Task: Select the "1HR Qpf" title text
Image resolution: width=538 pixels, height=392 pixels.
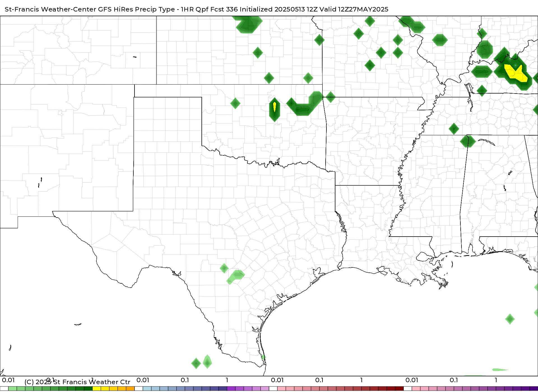Action: tap(194, 9)
